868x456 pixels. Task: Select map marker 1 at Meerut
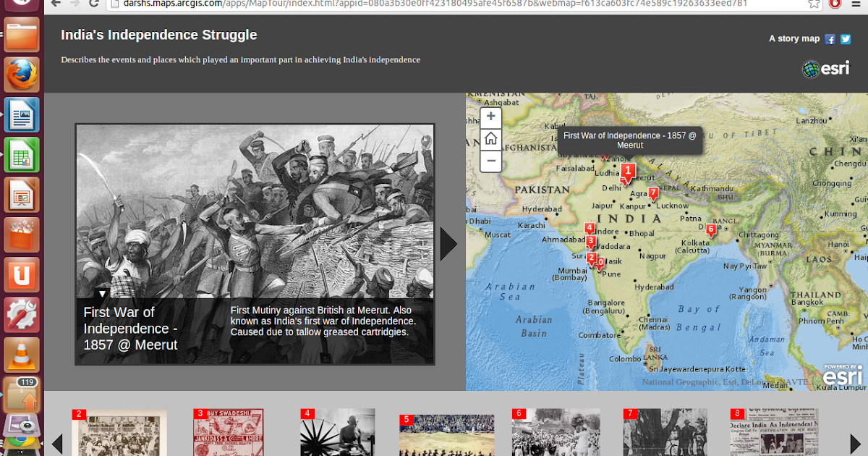[629, 172]
